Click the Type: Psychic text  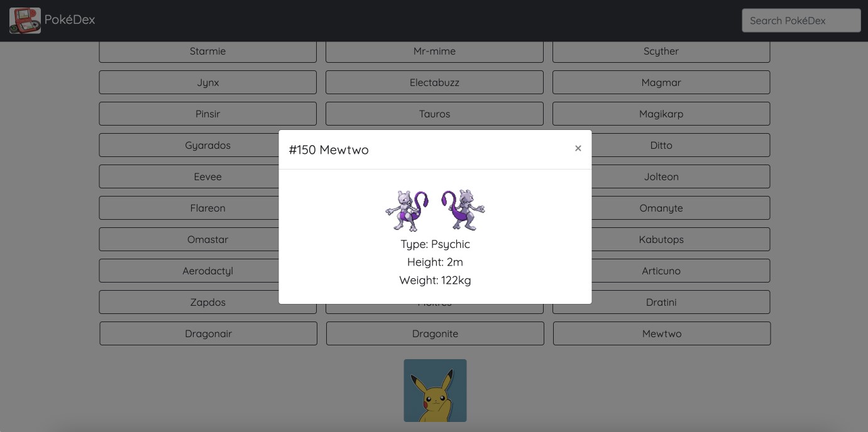[435, 244]
